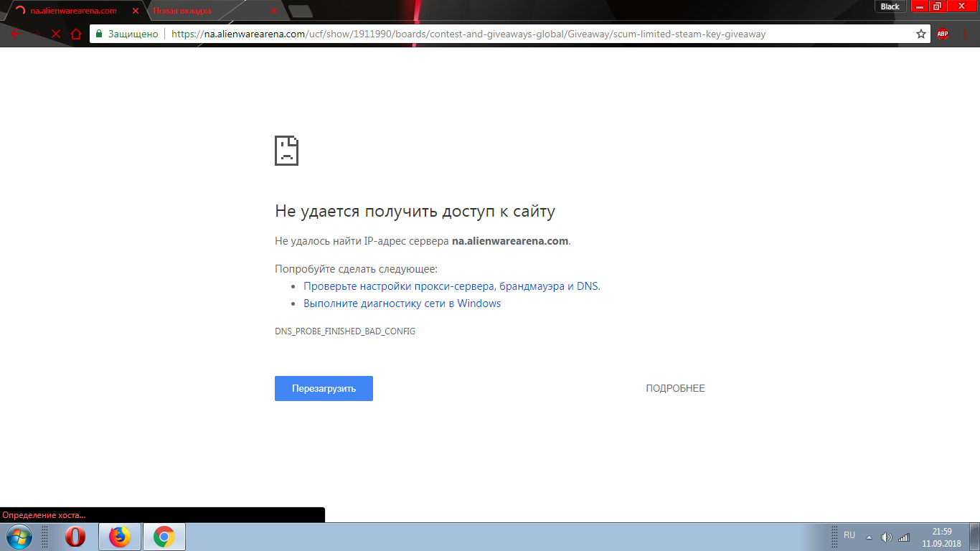
Task: Open the Adblock Plus extension icon
Action: click(x=943, y=34)
